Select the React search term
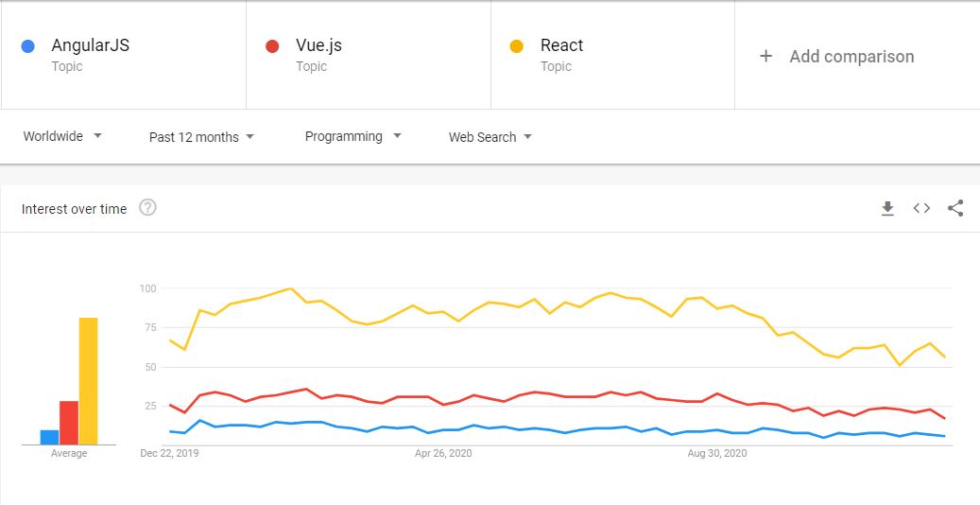Screen dimensions: 980x505 pos(561,45)
